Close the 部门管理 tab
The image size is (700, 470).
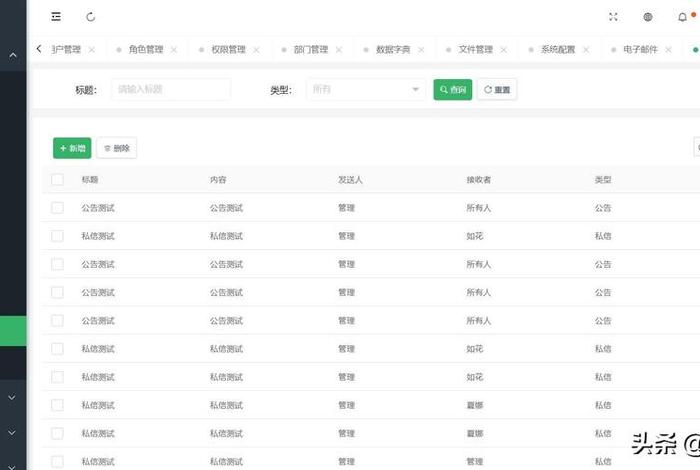tap(339, 50)
